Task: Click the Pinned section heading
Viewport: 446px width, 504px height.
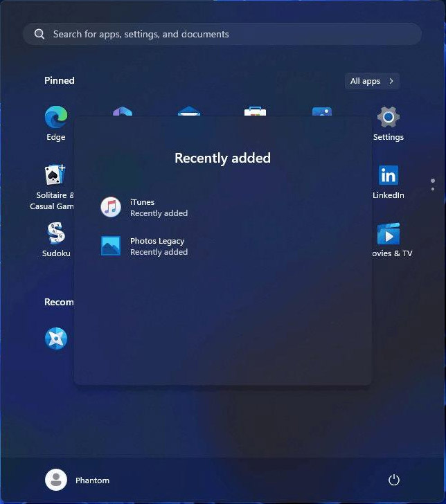Action: coord(60,80)
